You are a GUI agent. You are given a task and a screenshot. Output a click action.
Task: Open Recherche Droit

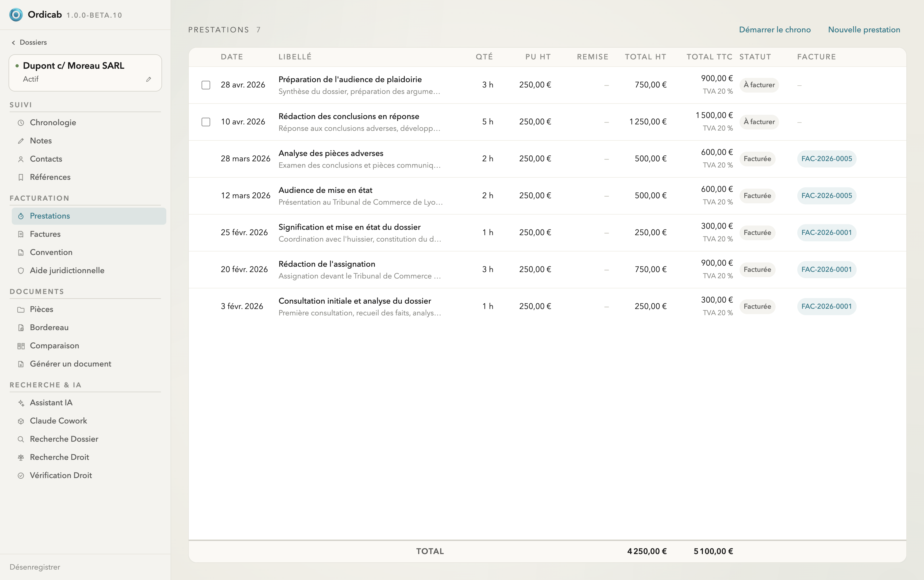(89, 457)
